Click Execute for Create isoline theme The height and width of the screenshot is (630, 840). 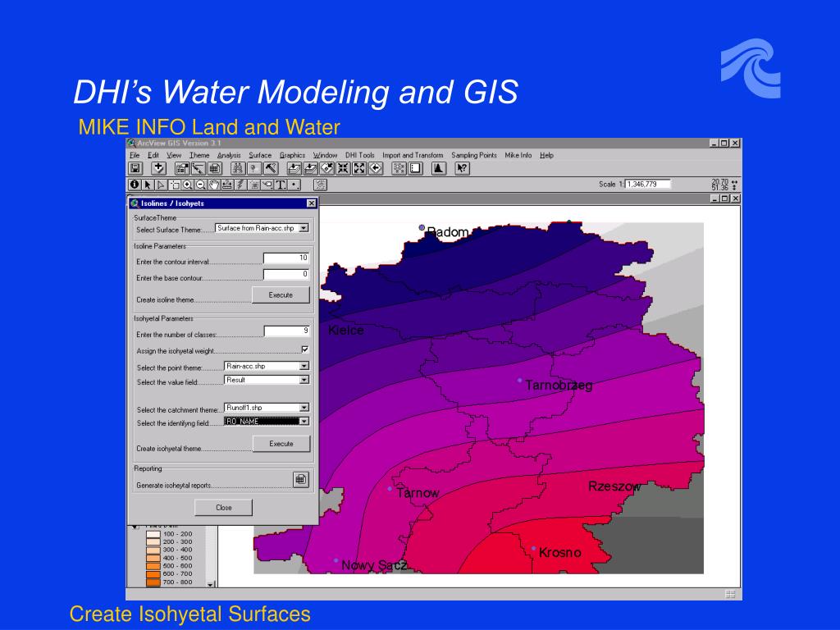[x=281, y=294]
